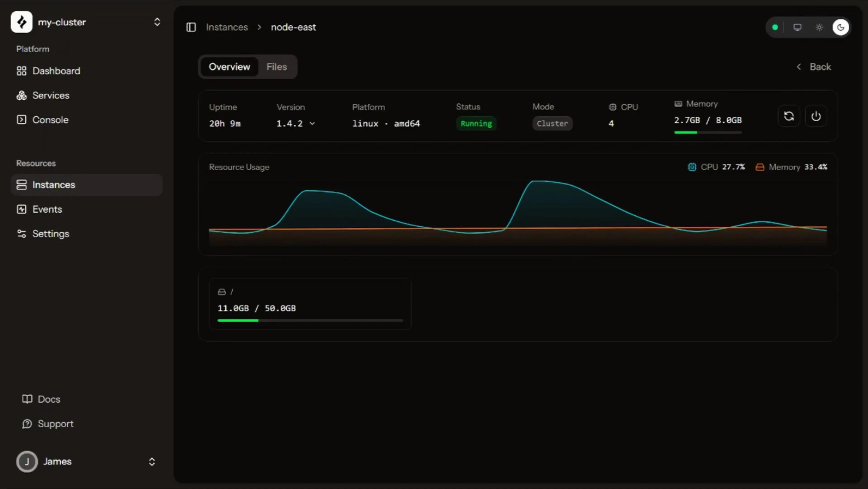The height and width of the screenshot is (489, 868).
Task: Click the uptime value 20h 9m
Action: 225,123
